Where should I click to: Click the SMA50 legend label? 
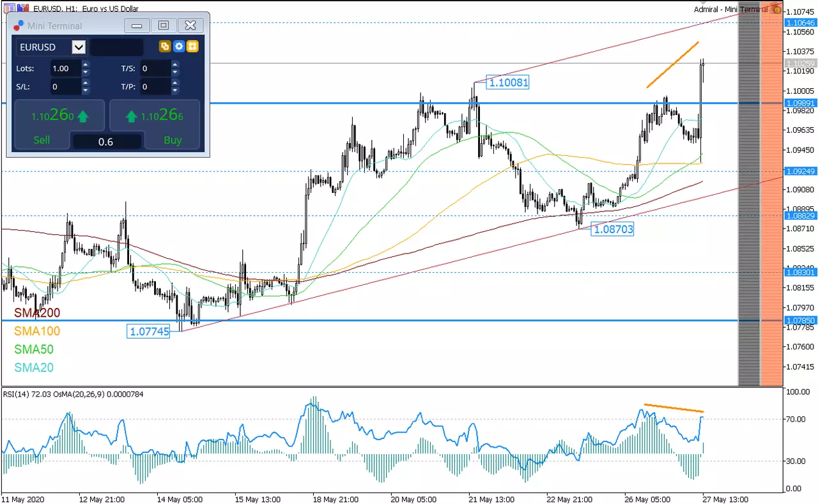pos(34,349)
